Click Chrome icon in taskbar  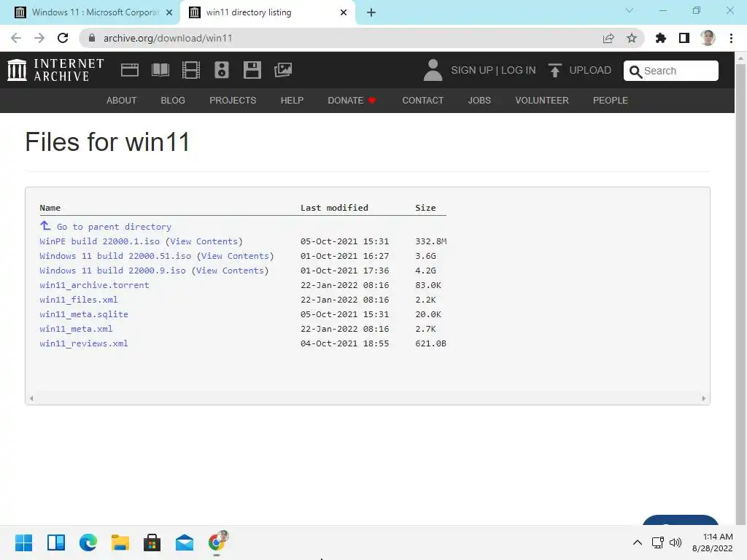217,542
